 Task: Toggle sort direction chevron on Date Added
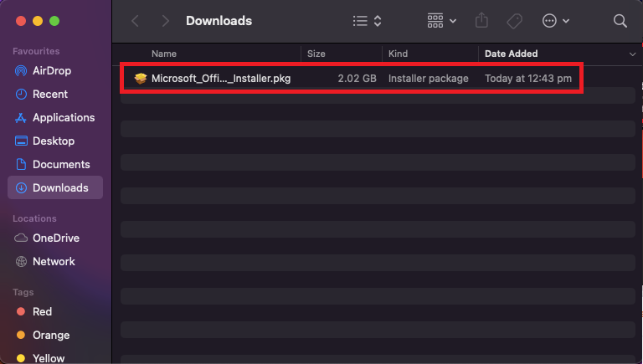click(x=632, y=54)
